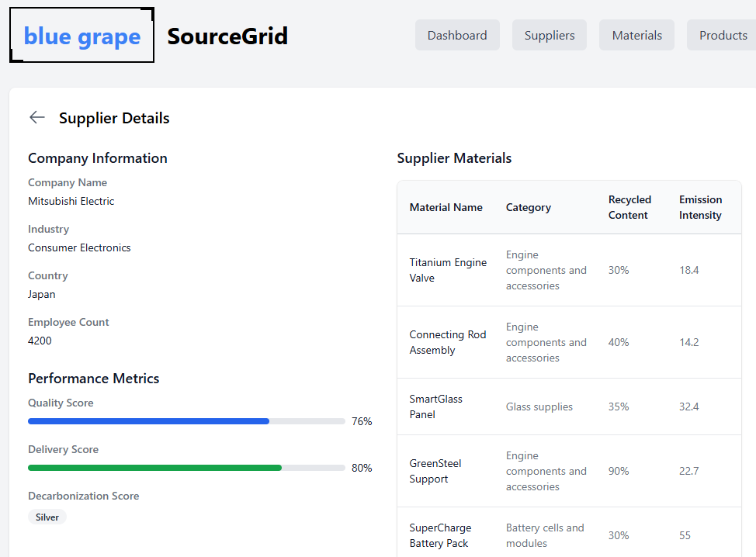Click the Quality Score progress bar

point(186,421)
